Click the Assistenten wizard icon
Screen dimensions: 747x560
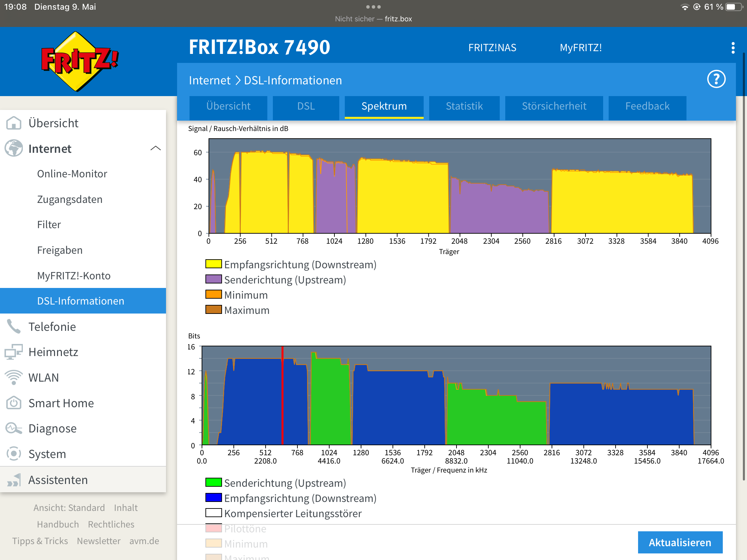[14, 480]
